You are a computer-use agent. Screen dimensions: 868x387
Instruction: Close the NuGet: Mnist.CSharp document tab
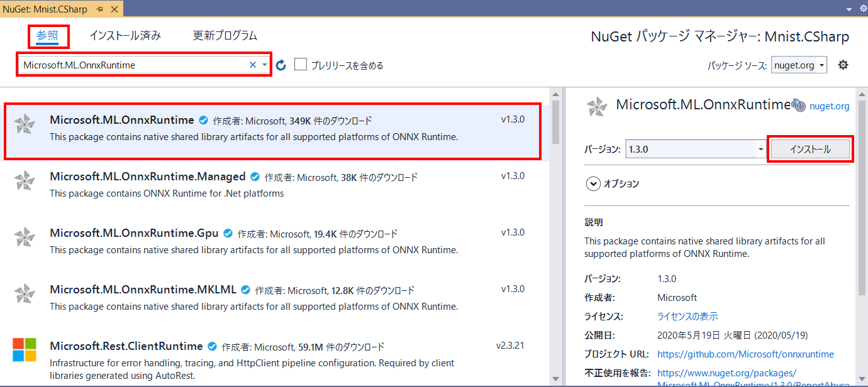tap(115, 9)
